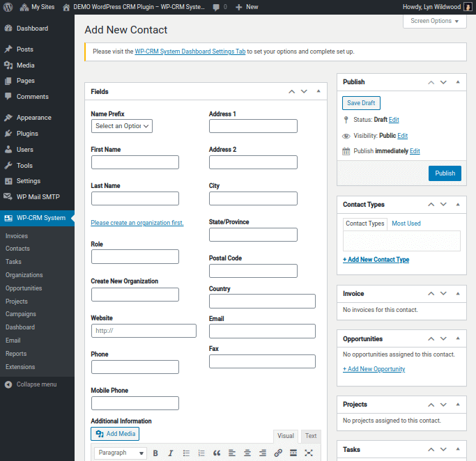Click Add New Contact Type link
Screen dimensions: 476x461
376,260
